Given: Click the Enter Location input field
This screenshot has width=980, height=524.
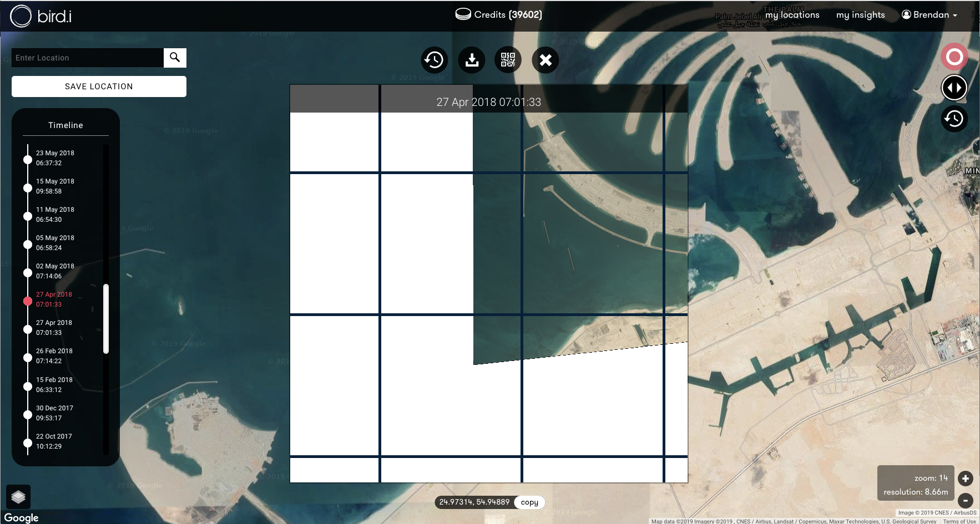Looking at the screenshot, I should tap(88, 58).
